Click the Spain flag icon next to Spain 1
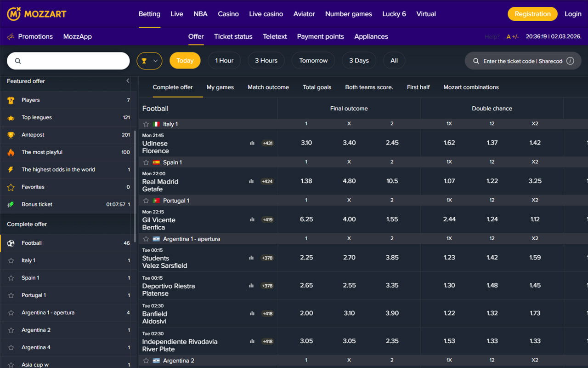Image resolution: width=588 pixels, height=368 pixels. point(156,162)
